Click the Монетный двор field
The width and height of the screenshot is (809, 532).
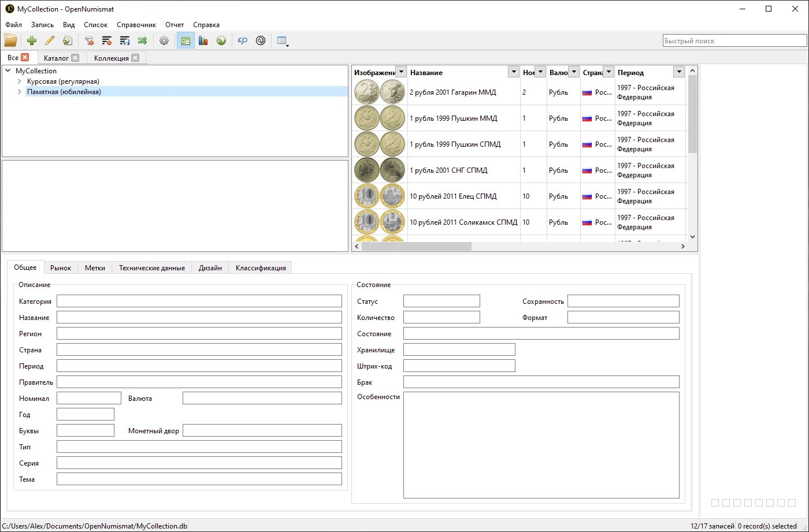262,430
